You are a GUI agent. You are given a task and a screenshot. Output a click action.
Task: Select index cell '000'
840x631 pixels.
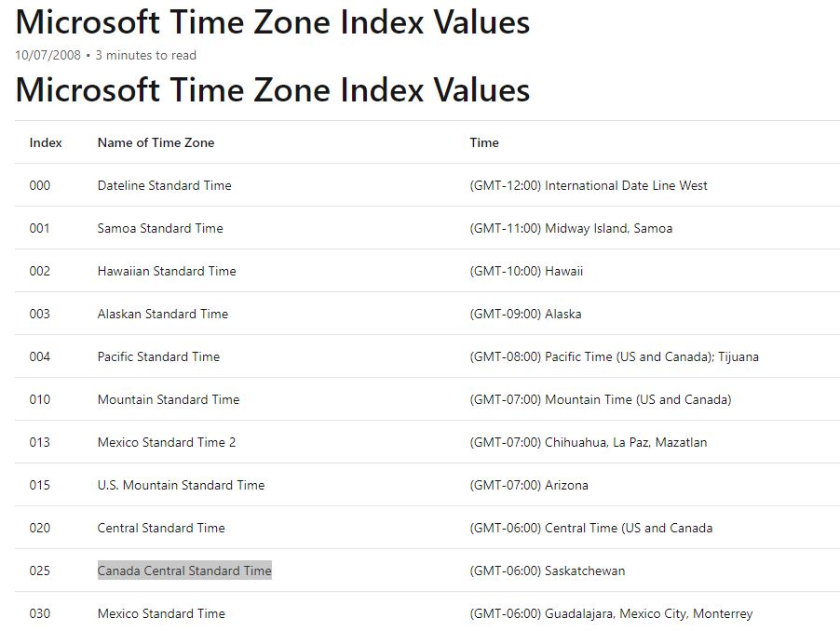tap(40, 185)
